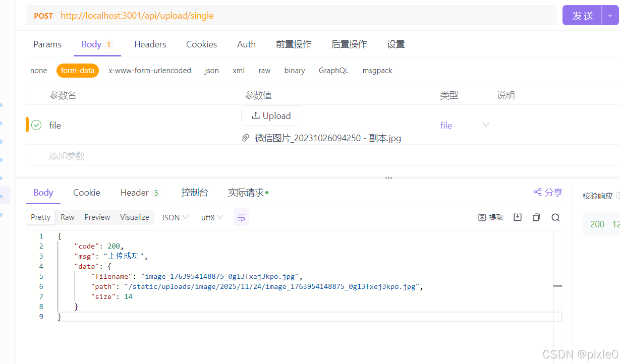This screenshot has width=620, height=364.
Task: Select the none body type
Action: 38,71
